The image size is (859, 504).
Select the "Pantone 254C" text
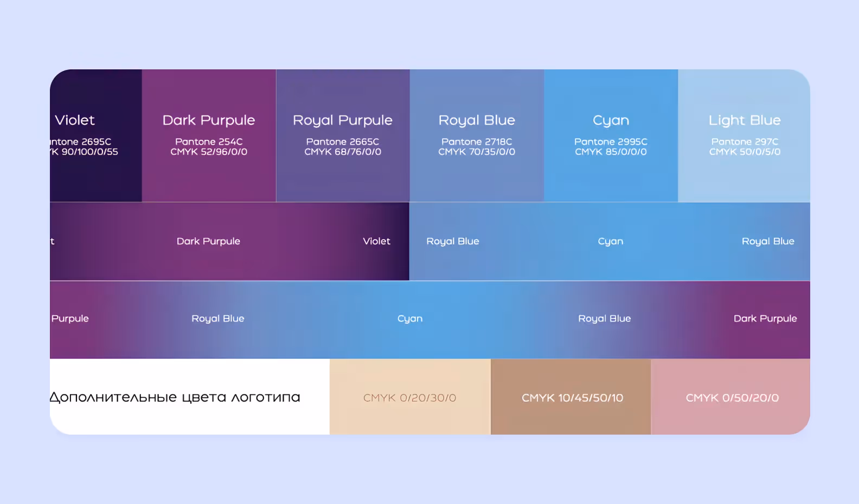click(x=209, y=141)
